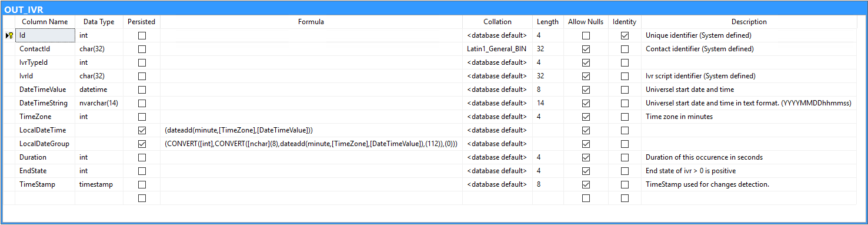Select the TimeStamp column name cell
Screen dimensions: 868x225
[x=45, y=184]
